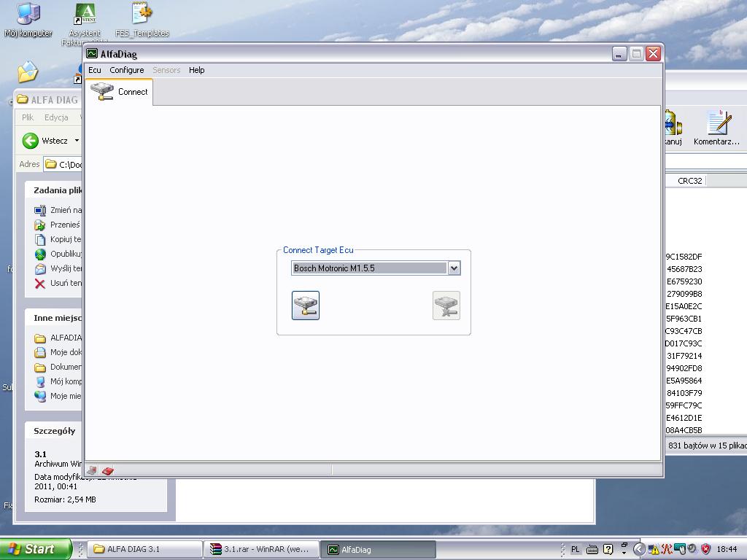Screen dimensions: 747x560
Task: Click the AlfaDiag taskbar button
Action: pos(377,549)
